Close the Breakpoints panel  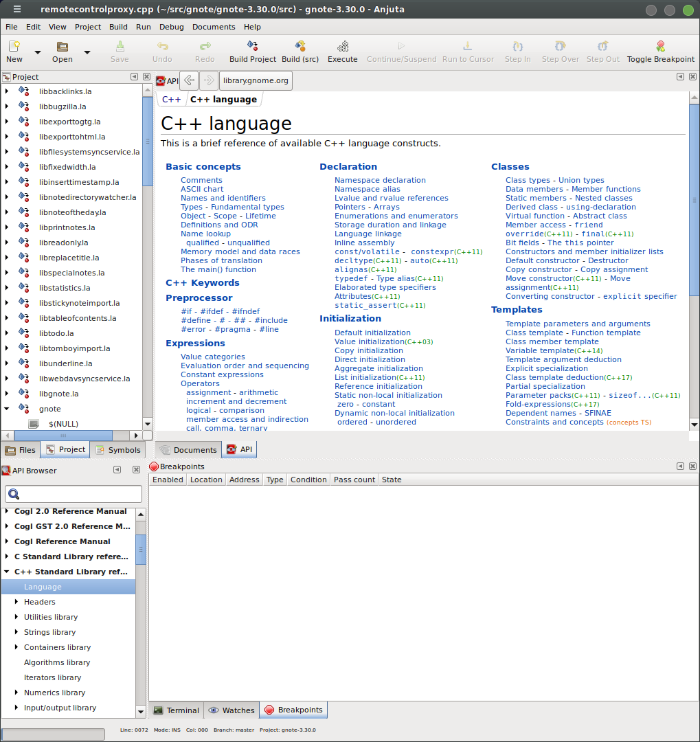click(x=692, y=466)
